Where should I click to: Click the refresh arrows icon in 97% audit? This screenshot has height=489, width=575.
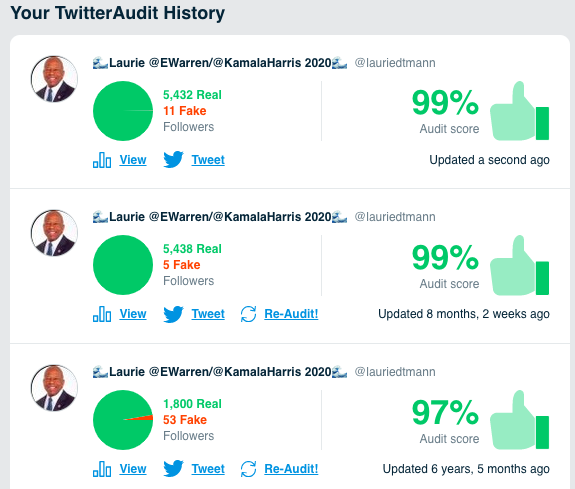[x=248, y=469]
